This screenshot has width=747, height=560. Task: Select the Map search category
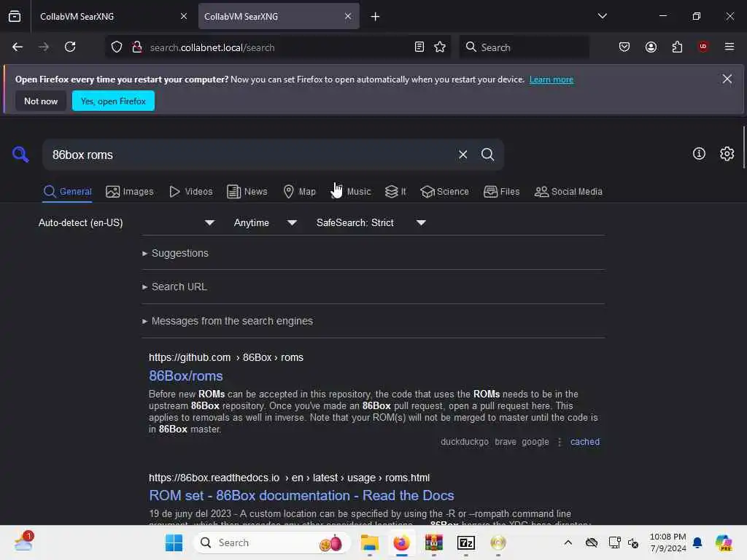[299, 192]
